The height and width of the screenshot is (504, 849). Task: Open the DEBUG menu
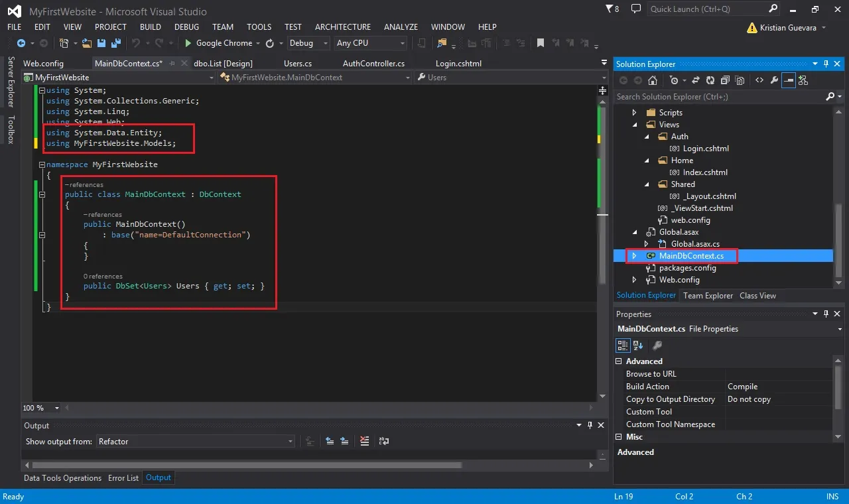[x=186, y=27]
